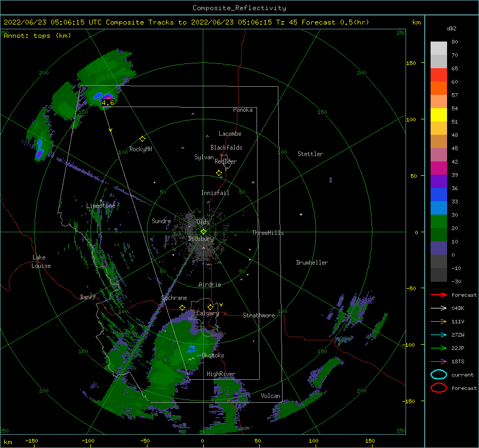479x448 pixels.
Task: Click the Composite_Reflectivity title
Action: (x=240, y=8)
